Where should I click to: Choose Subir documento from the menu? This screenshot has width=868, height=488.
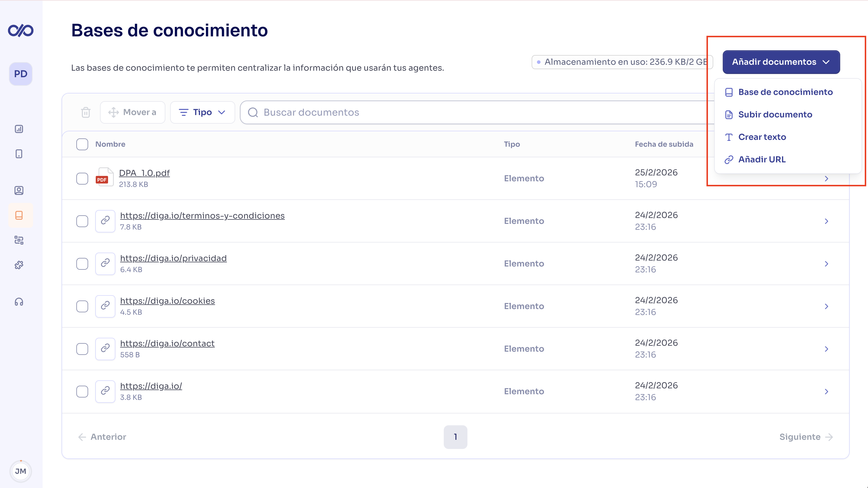[775, 114]
